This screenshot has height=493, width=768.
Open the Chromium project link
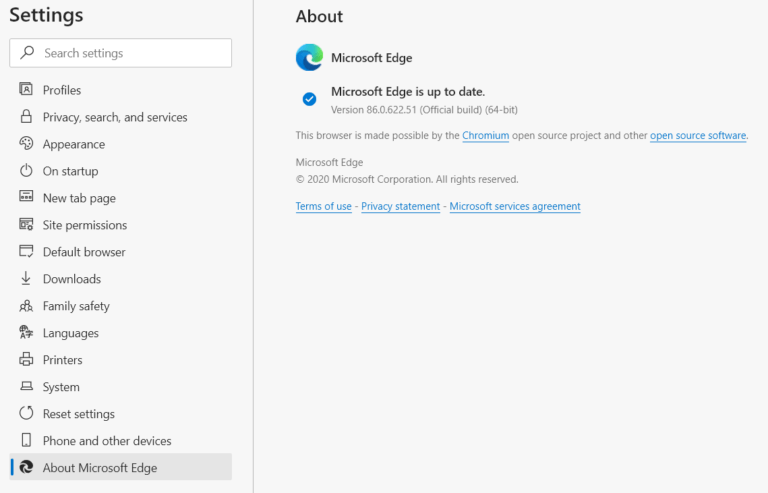(485, 135)
